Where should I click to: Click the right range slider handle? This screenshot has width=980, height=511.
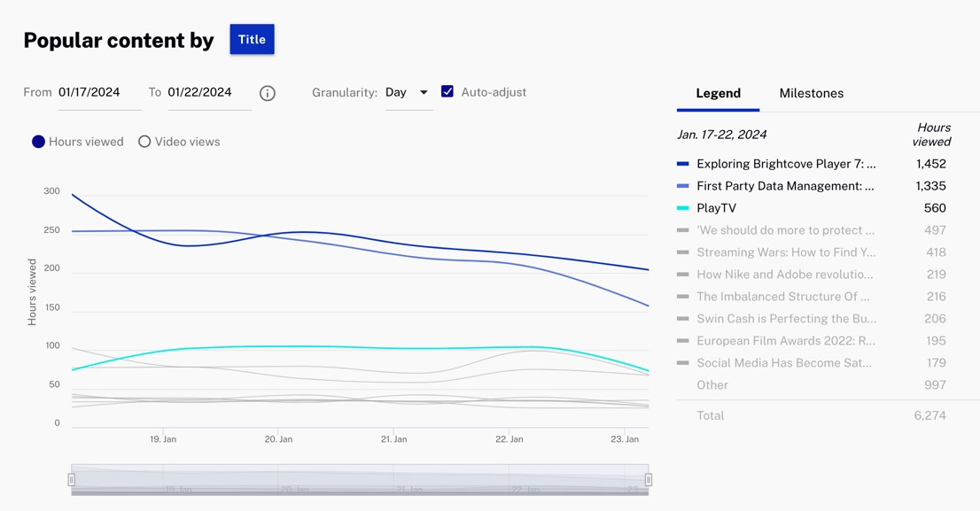pyautogui.click(x=649, y=479)
